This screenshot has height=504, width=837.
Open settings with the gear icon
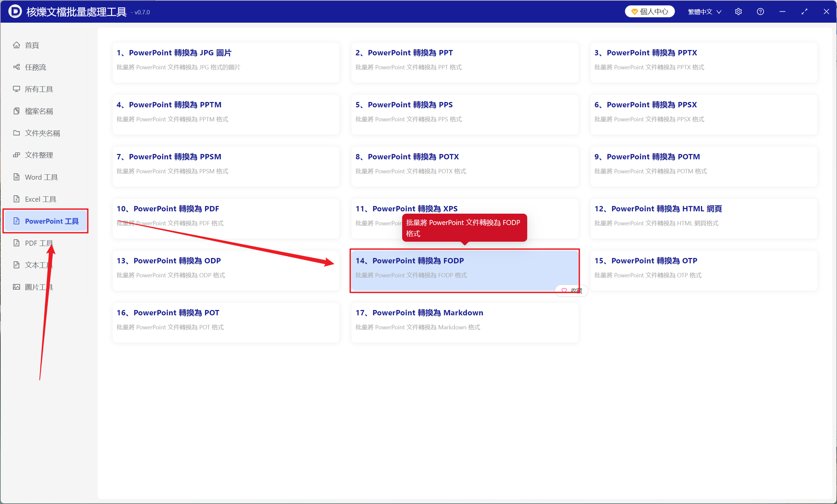click(738, 12)
